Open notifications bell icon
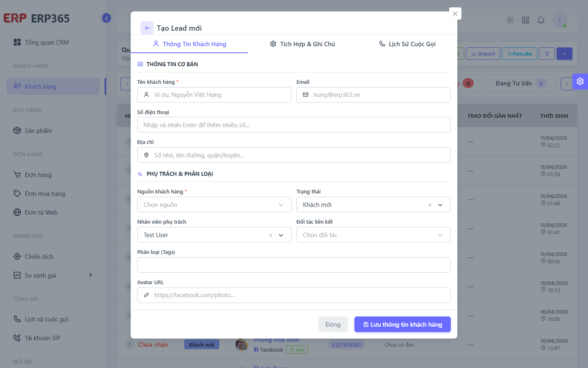This screenshot has height=368, width=588. pos(541,20)
